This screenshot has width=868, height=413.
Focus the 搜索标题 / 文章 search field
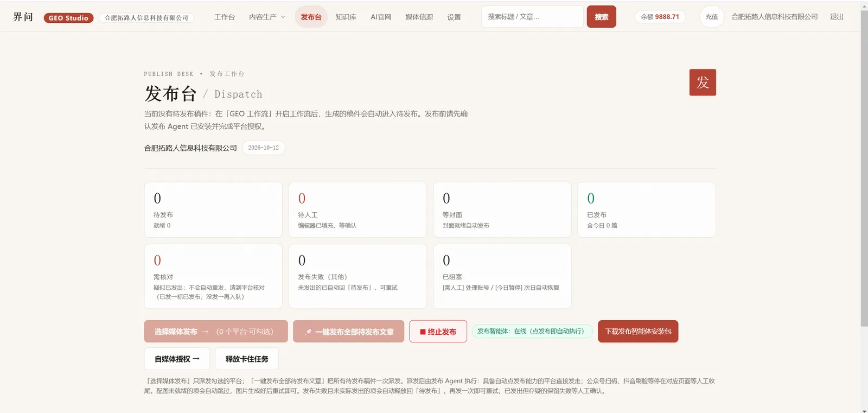coord(532,17)
